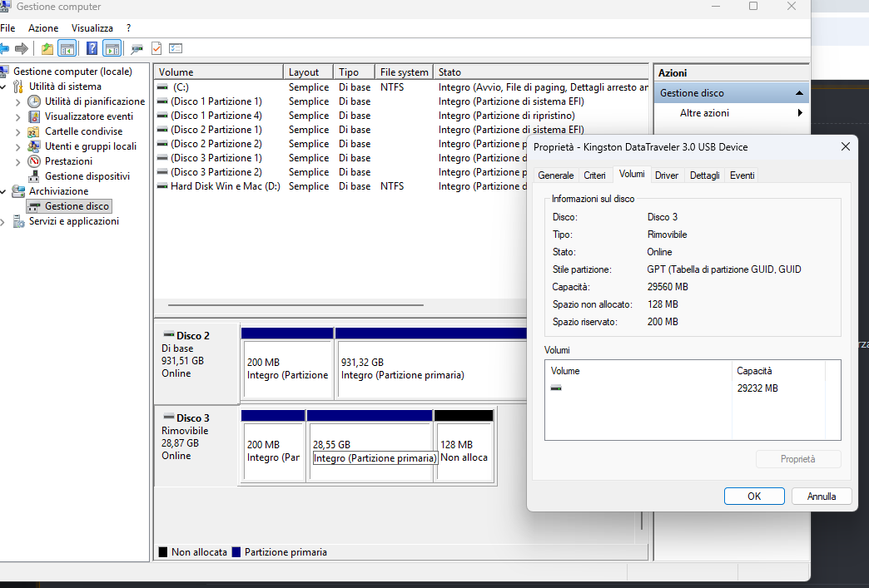Image resolution: width=869 pixels, height=588 pixels.
Task: Click the Gestione dispositivi icon in tree
Action: [x=34, y=176]
